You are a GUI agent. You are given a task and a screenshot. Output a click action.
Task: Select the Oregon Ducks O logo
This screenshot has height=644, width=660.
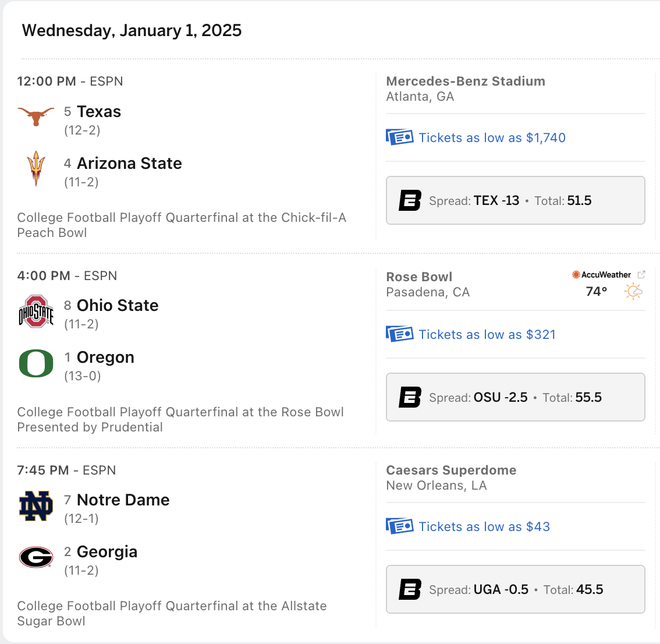point(36,363)
